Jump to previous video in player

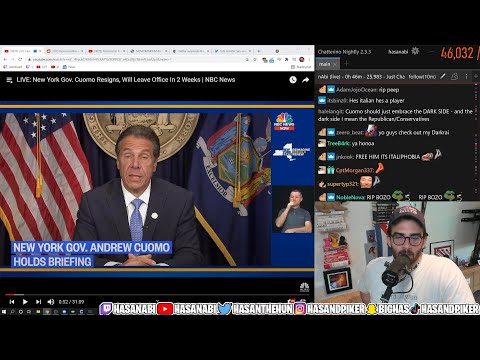(12, 302)
